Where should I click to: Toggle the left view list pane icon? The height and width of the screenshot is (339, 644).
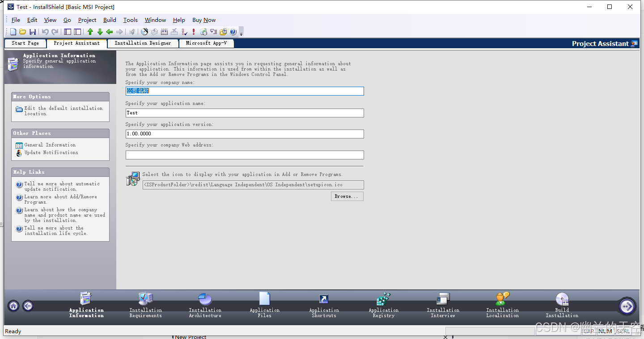click(68, 32)
